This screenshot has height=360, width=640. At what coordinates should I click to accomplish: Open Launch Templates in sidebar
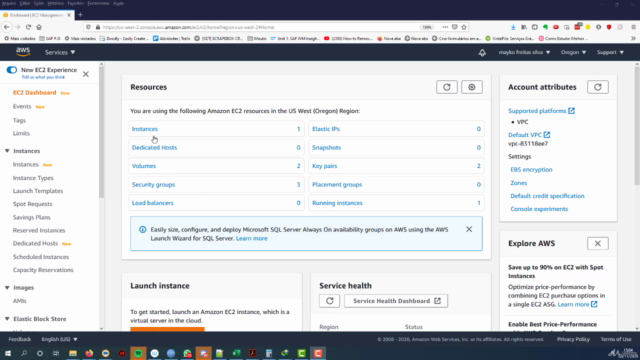point(38,191)
